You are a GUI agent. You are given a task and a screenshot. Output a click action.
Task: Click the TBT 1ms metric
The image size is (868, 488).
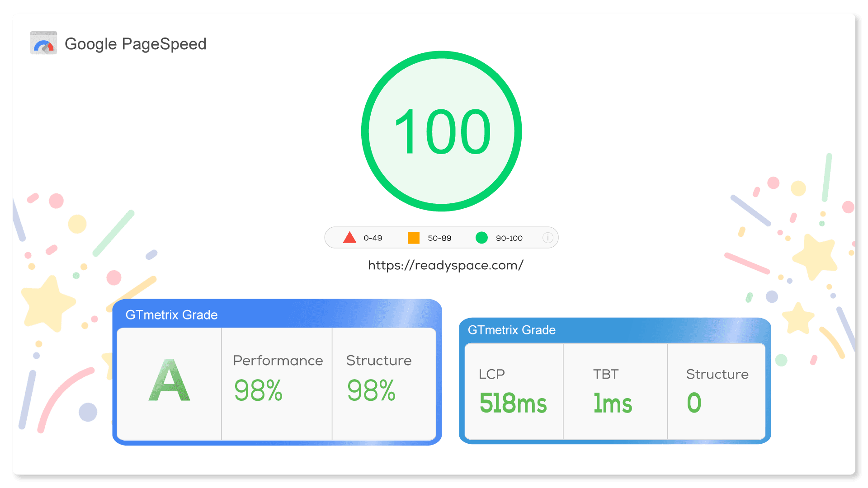pos(613,403)
